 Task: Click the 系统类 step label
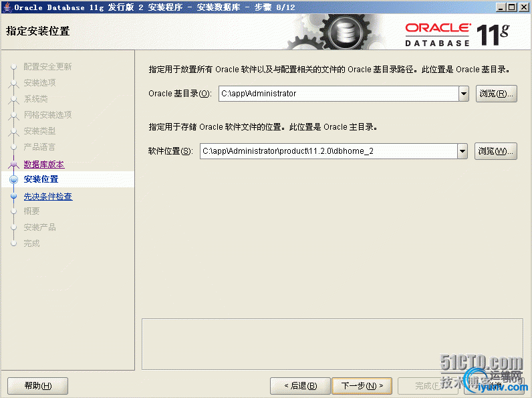pyautogui.click(x=35, y=99)
